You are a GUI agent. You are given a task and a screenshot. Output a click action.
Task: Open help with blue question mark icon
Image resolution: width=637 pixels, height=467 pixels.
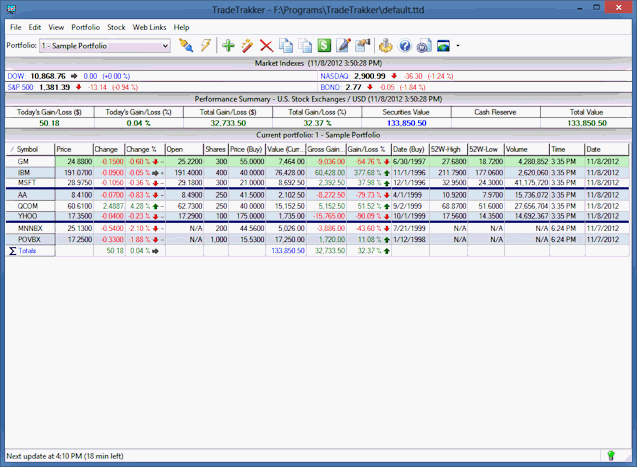tap(405, 45)
